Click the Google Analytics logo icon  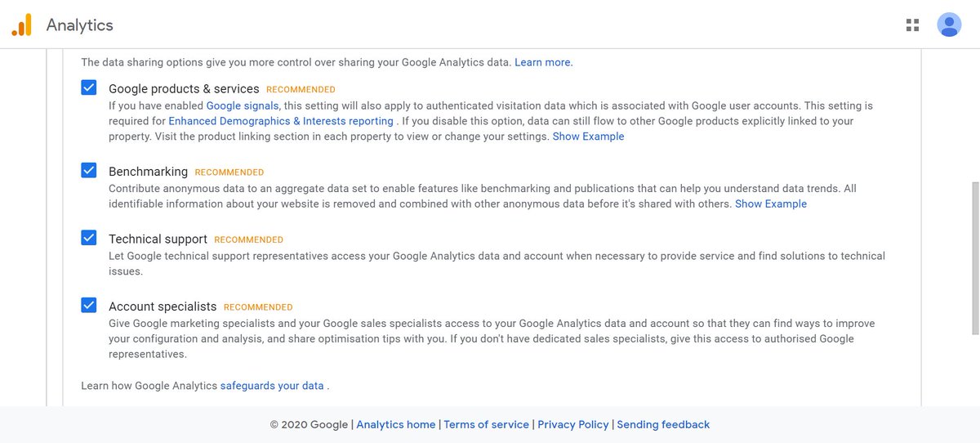click(21, 25)
